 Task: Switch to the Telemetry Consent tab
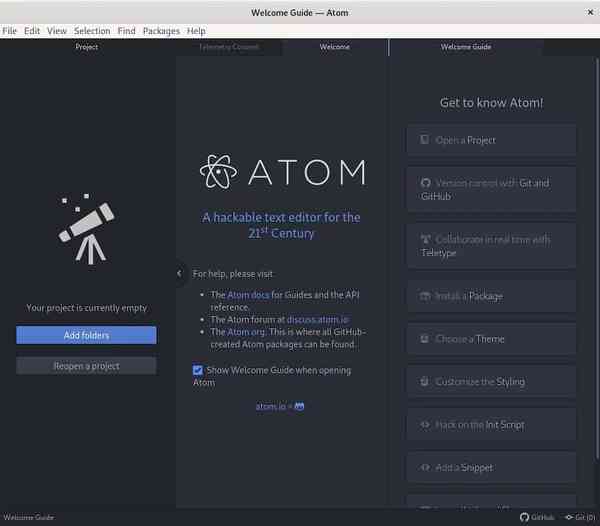click(229, 47)
